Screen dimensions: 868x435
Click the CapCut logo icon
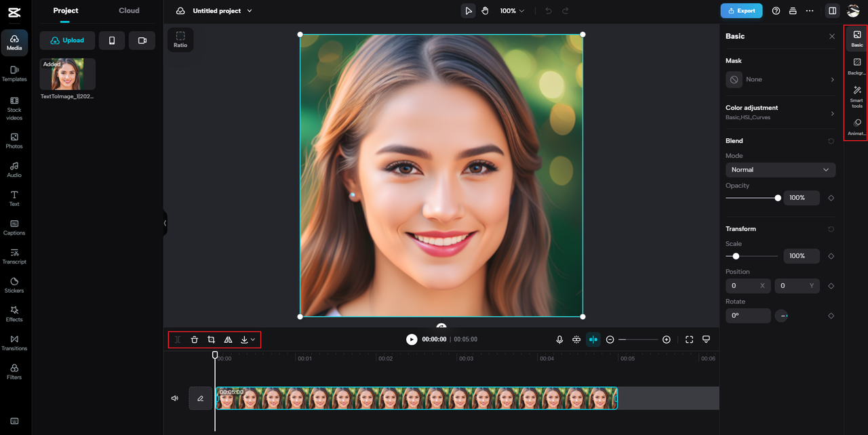coord(14,12)
